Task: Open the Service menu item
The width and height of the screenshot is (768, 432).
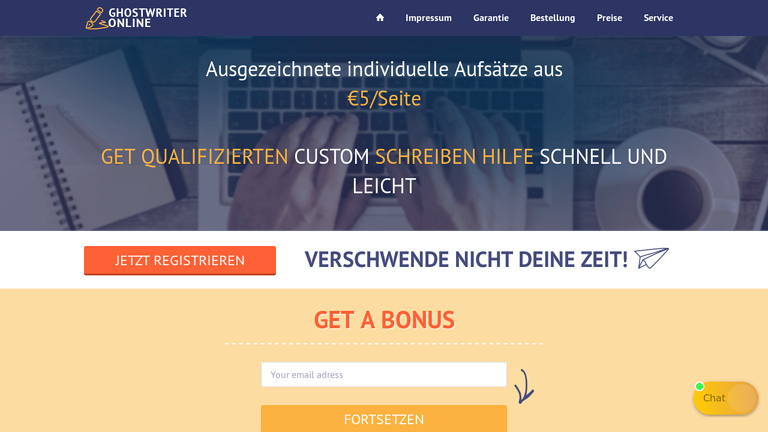Action: pyautogui.click(x=658, y=18)
